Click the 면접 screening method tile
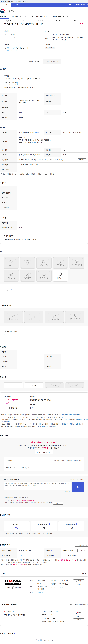The width and height of the screenshot is (88, 644). (34, 385)
